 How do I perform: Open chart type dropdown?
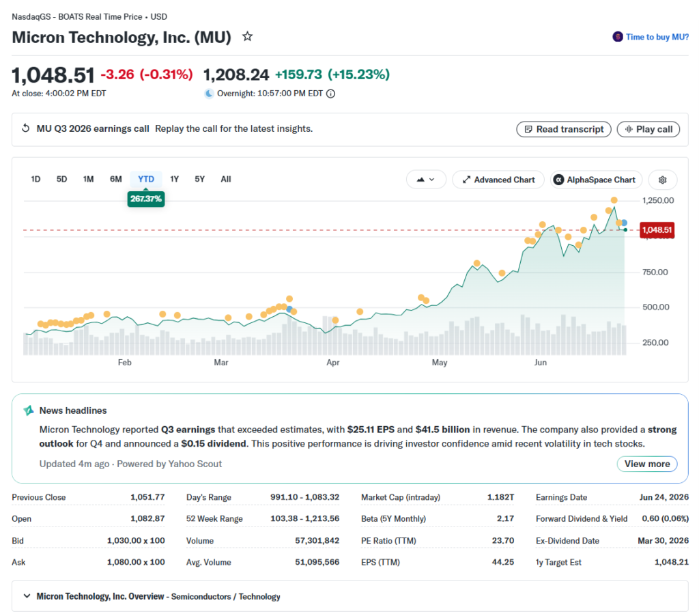426,180
